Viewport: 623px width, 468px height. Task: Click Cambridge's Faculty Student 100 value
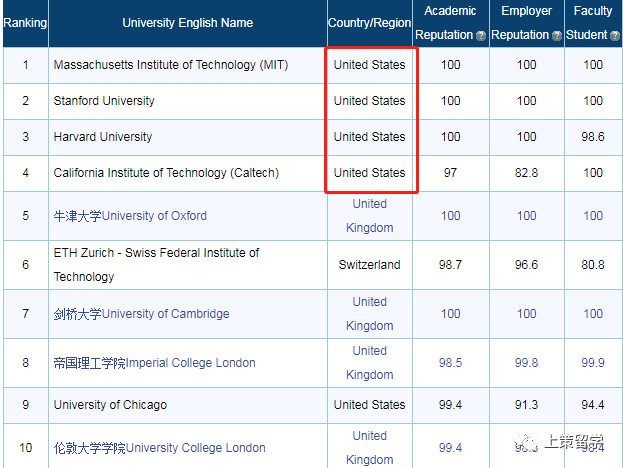[593, 314]
